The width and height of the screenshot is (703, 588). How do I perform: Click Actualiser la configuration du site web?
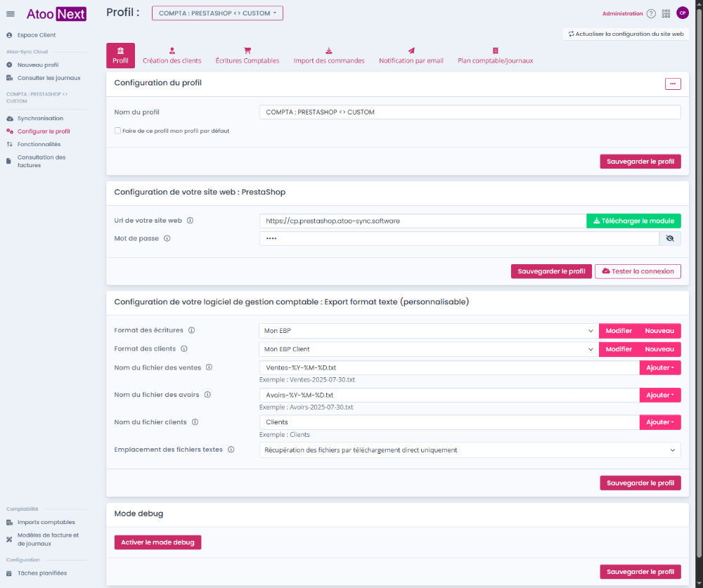tap(626, 34)
